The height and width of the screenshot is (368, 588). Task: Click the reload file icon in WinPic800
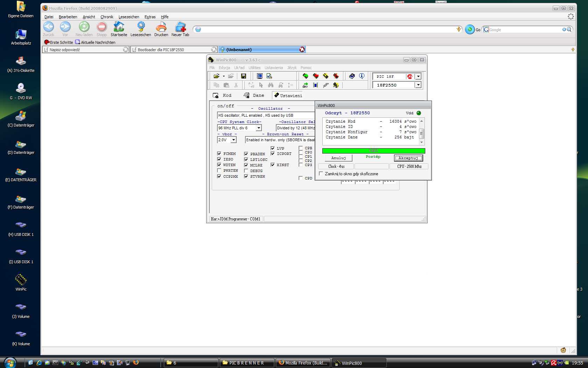pos(231,76)
